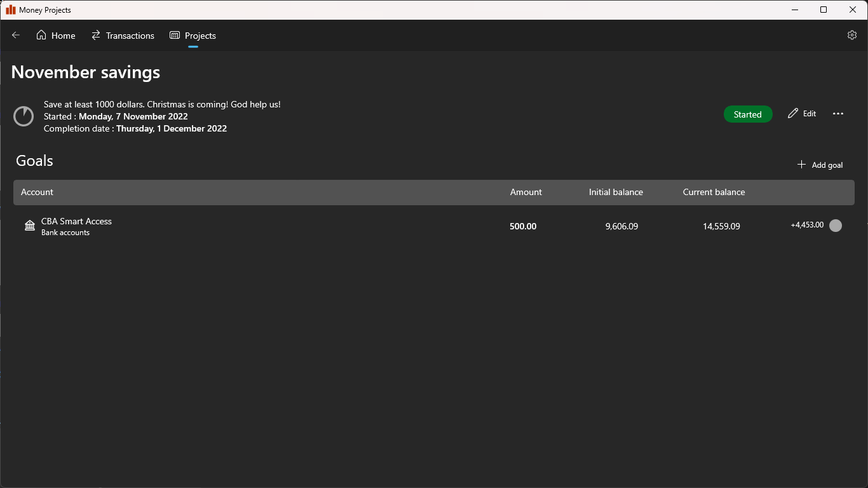Image resolution: width=868 pixels, height=488 pixels.
Task: Add a new goal
Action: pyautogui.click(x=820, y=165)
